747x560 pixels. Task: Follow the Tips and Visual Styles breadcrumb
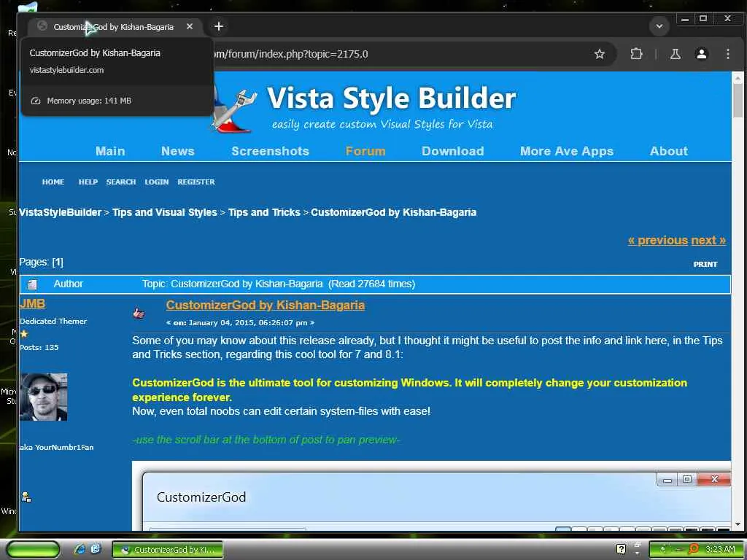click(164, 212)
